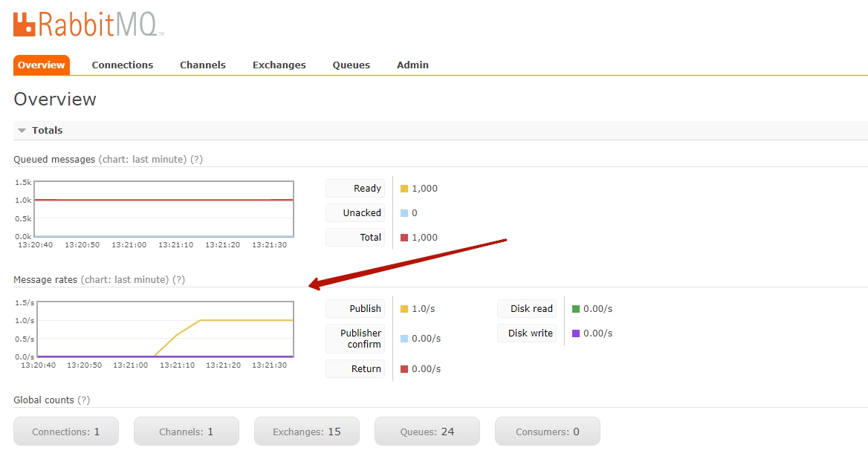Image resolution: width=868 pixels, height=459 pixels.
Task: Open the Exchanges: 15 count button
Action: pyautogui.click(x=307, y=432)
